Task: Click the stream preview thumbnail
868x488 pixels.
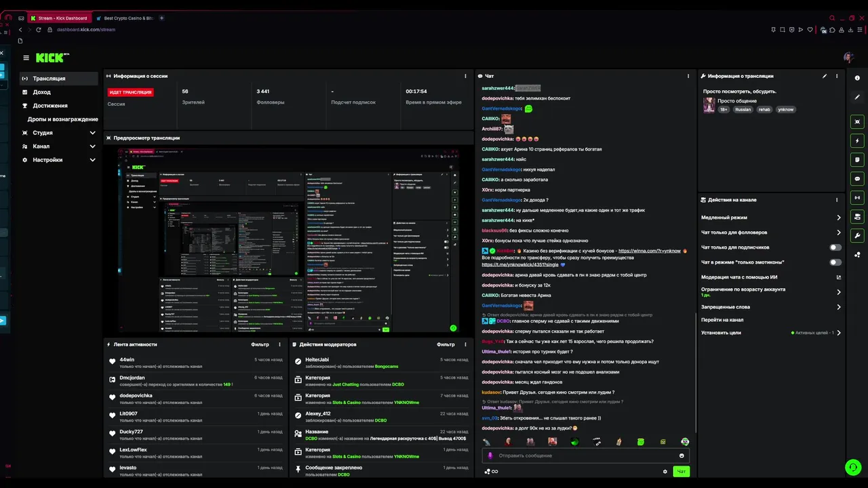Action: [x=288, y=241]
